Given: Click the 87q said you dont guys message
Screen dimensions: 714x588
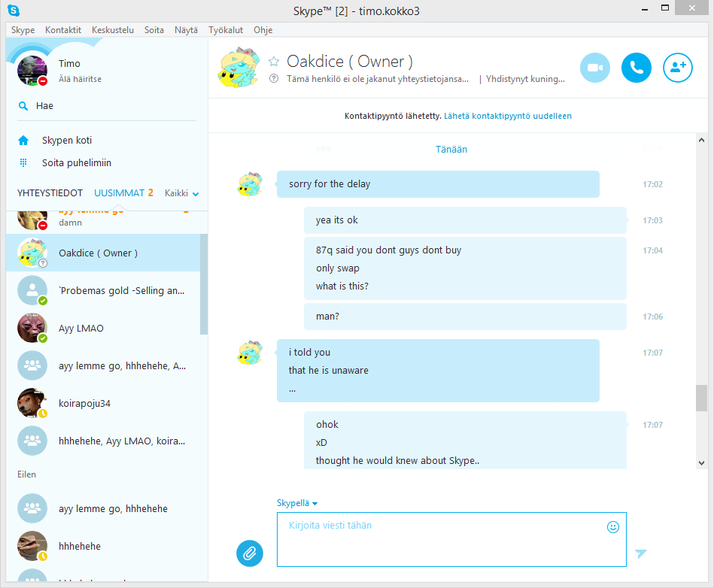Looking at the screenshot, I should (388, 250).
